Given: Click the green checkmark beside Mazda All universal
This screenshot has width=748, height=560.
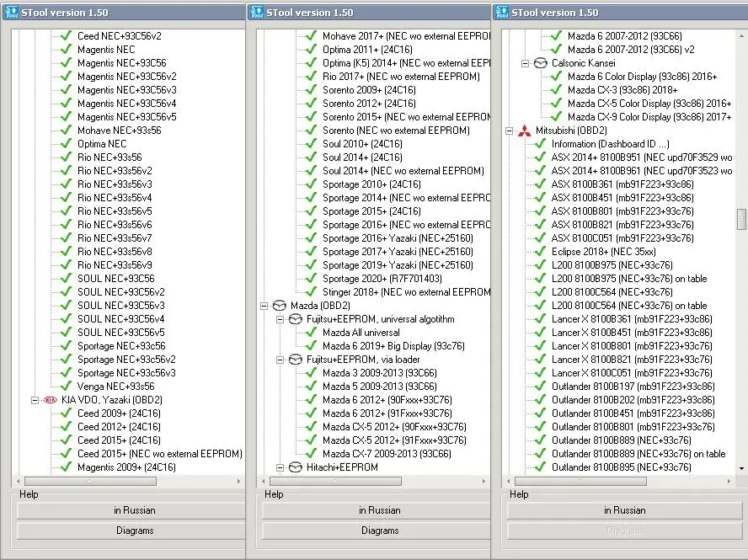Looking at the screenshot, I should point(312,333).
